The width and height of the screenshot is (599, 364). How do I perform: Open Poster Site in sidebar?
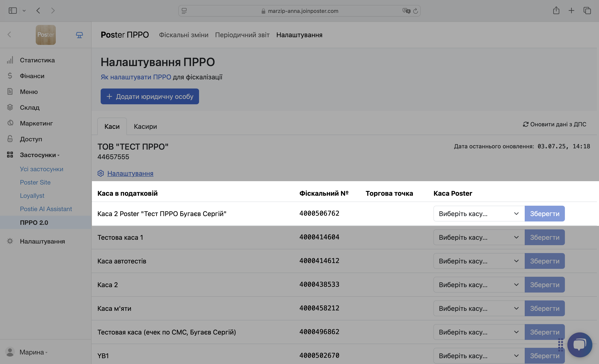click(35, 182)
